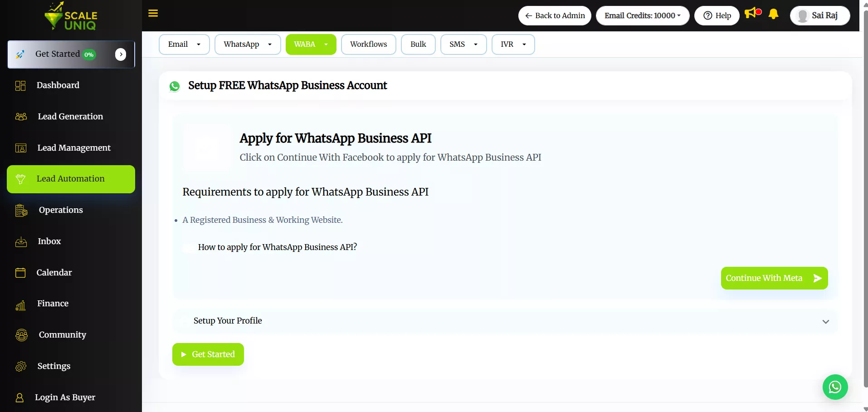Viewport: 868px width, 412px height.
Task: Click the Operations sidebar icon
Action: pos(21,211)
